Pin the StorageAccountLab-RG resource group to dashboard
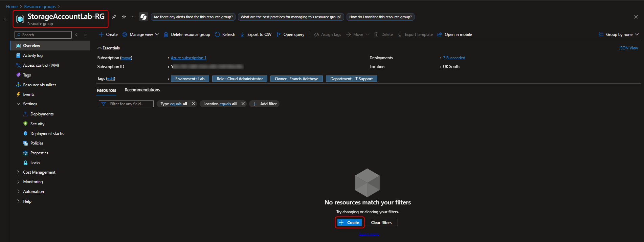The width and height of the screenshot is (644, 242). [114, 17]
